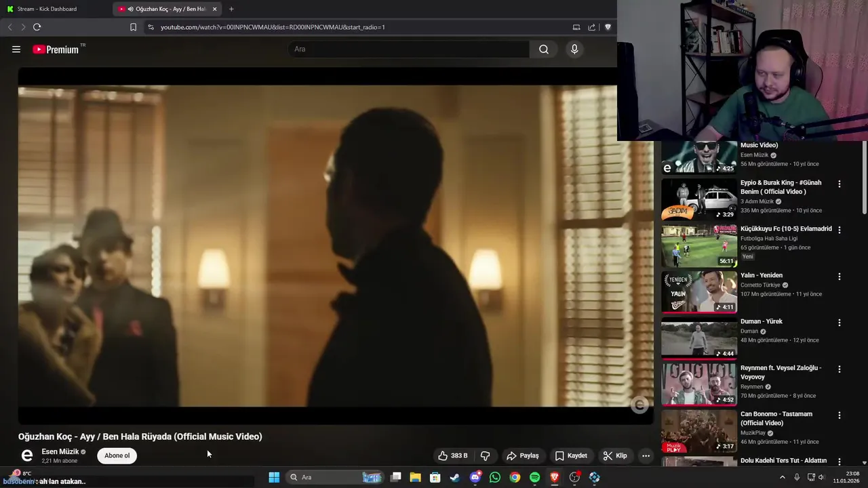The height and width of the screenshot is (488, 868).
Task: Open Discord from the taskbar
Action: click(x=475, y=477)
